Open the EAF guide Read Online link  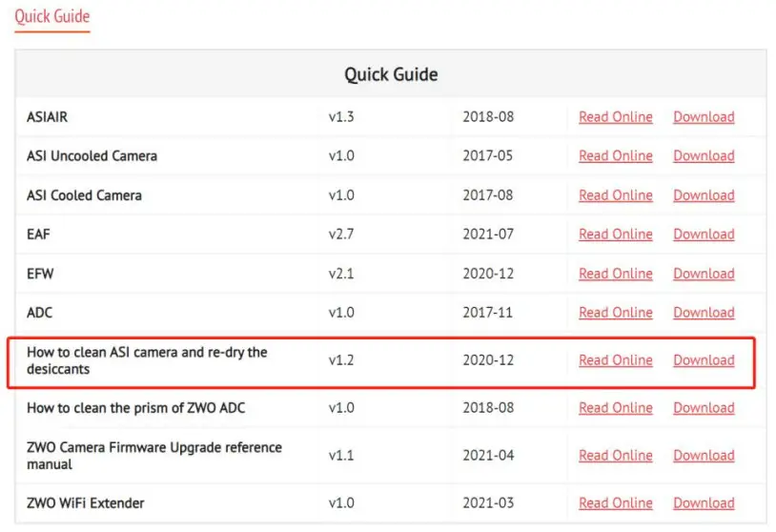[x=615, y=235]
